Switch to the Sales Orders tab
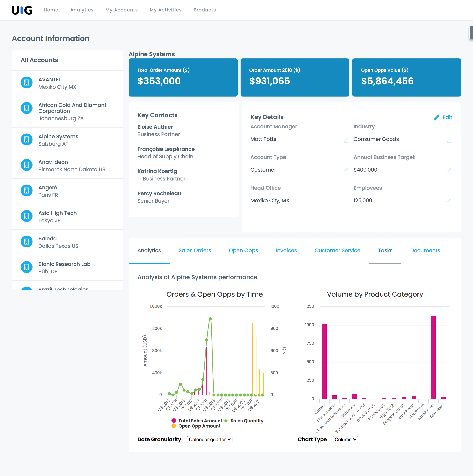 195,251
